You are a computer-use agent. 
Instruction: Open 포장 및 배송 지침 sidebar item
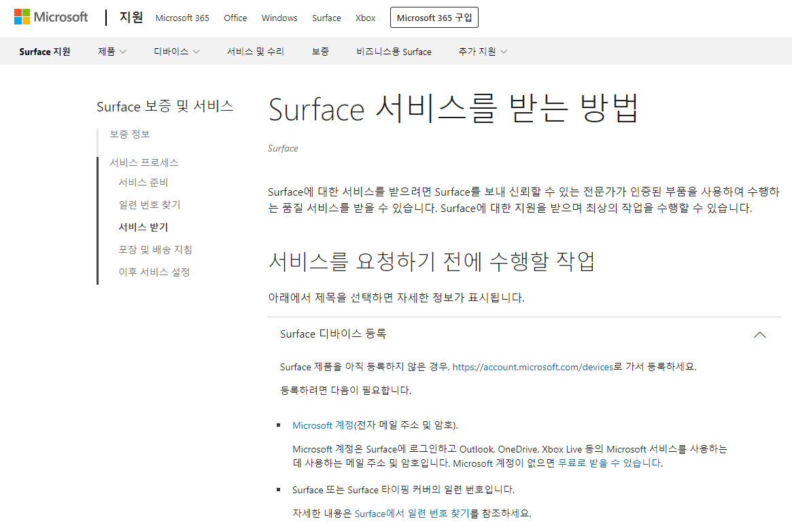point(155,249)
